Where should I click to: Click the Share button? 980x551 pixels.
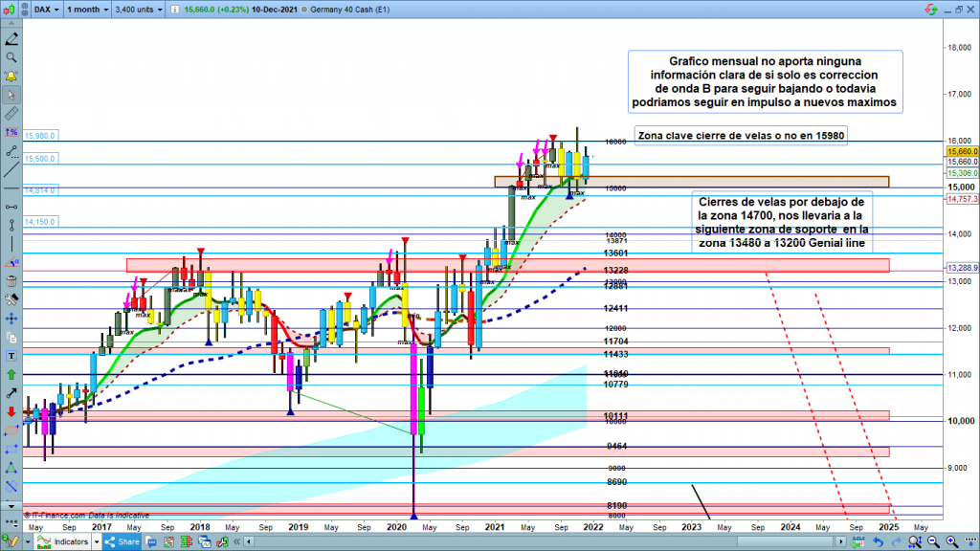(x=124, y=542)
